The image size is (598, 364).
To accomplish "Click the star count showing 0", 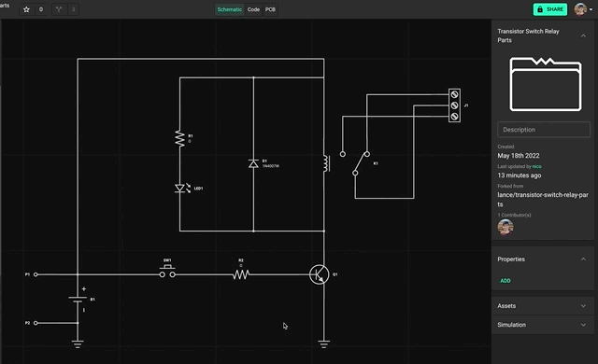I will click(x=41, y=9).
